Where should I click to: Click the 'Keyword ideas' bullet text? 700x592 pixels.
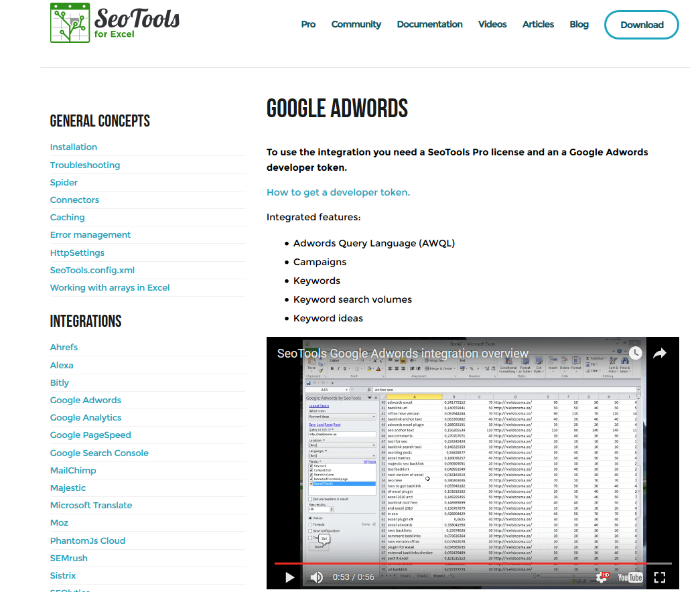click(328, 318)
